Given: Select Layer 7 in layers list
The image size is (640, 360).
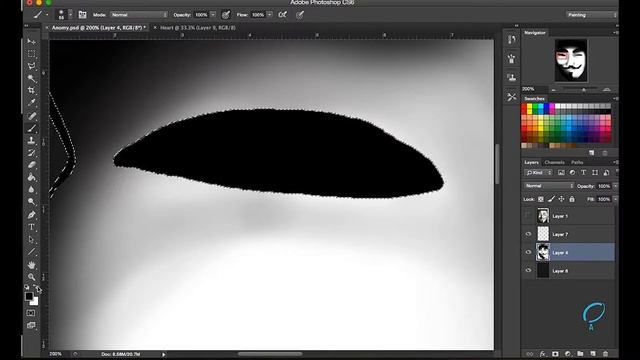Looking at the screenshot, I should pyautogui.click(x=568, y=234).
